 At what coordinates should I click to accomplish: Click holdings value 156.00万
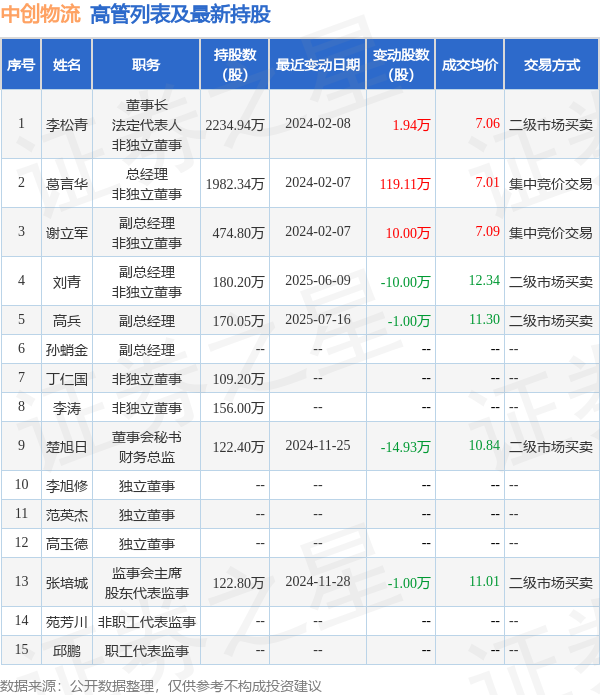point(238,408)
